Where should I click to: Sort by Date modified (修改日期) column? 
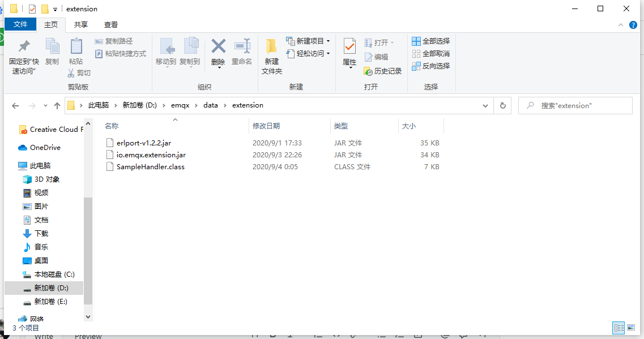tap(266, 126)
